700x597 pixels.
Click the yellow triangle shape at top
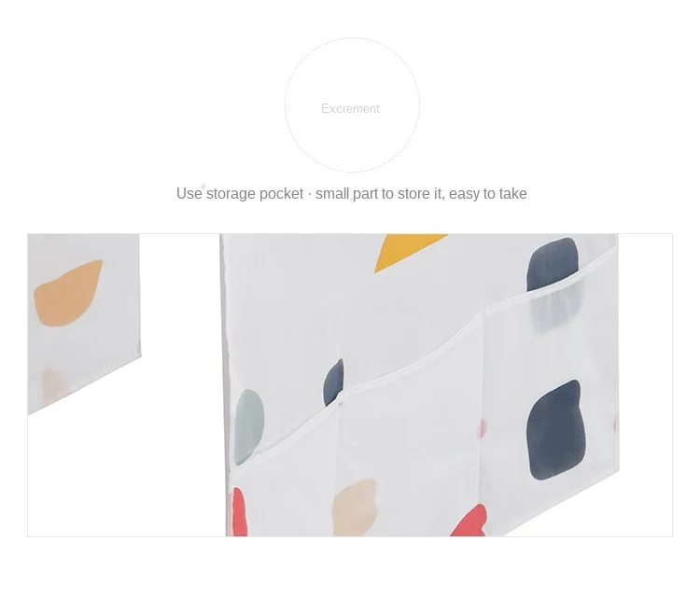411,253
